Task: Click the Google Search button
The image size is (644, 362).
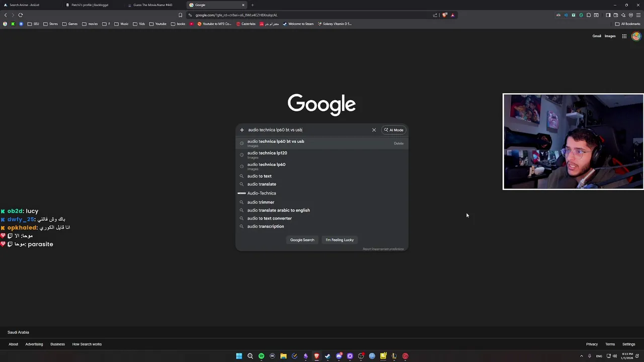Action: (302, 240)
